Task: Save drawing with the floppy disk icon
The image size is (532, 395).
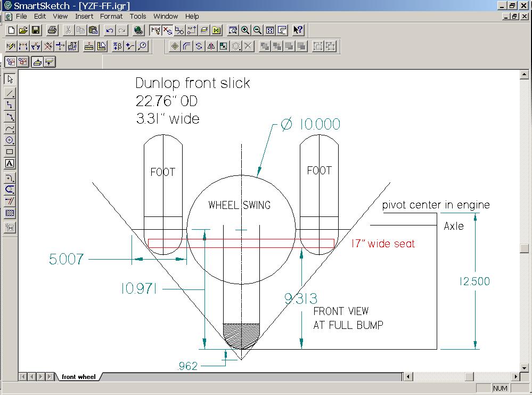Action: (36, 30)
